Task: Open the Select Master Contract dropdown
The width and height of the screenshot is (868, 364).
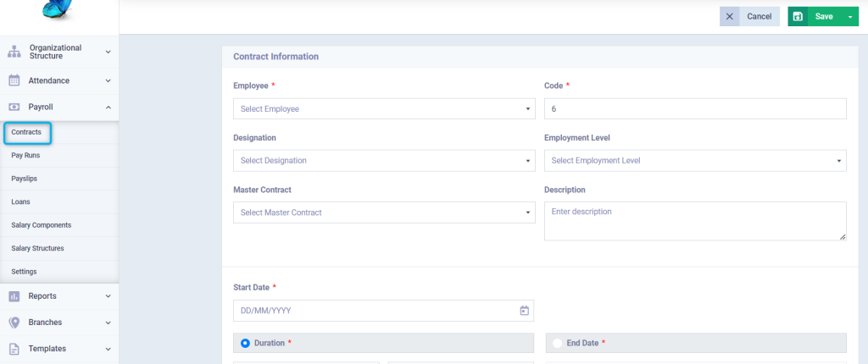Action: 384,212
